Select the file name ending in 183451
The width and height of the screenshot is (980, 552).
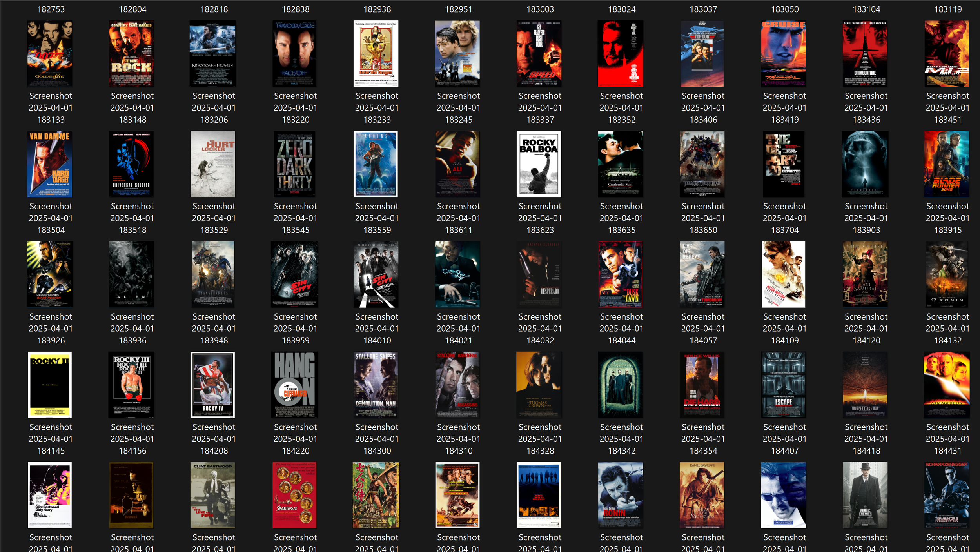(x=948, y=108)
